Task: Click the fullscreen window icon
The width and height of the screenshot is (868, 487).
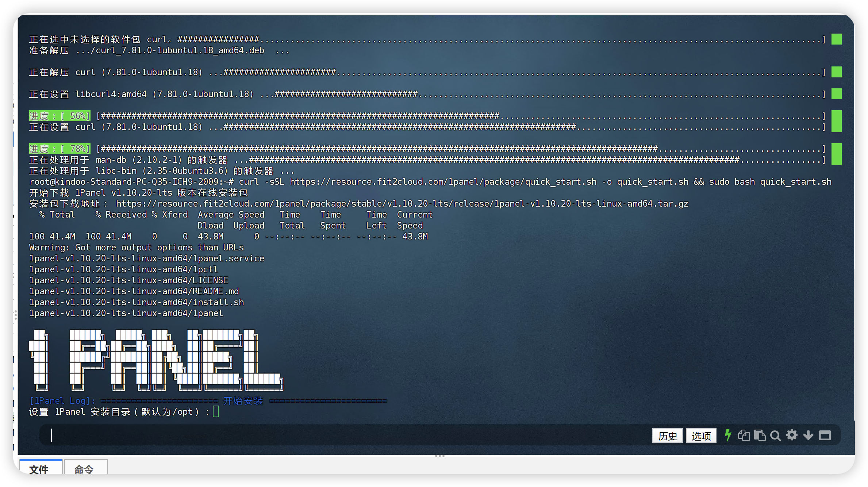Action: 825,436
